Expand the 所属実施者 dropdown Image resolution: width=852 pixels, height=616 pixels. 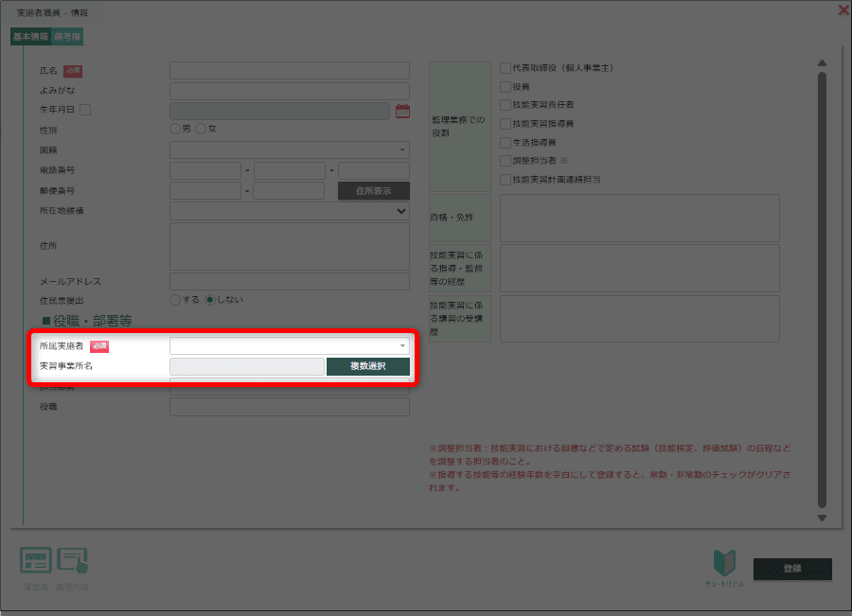coord(290,346)
